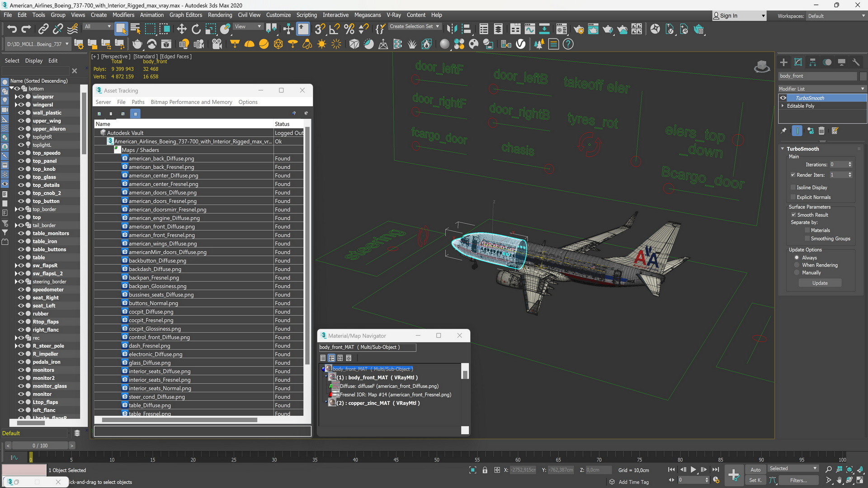
Task: Click the Undo arrow icon
Action: point(12,29)
